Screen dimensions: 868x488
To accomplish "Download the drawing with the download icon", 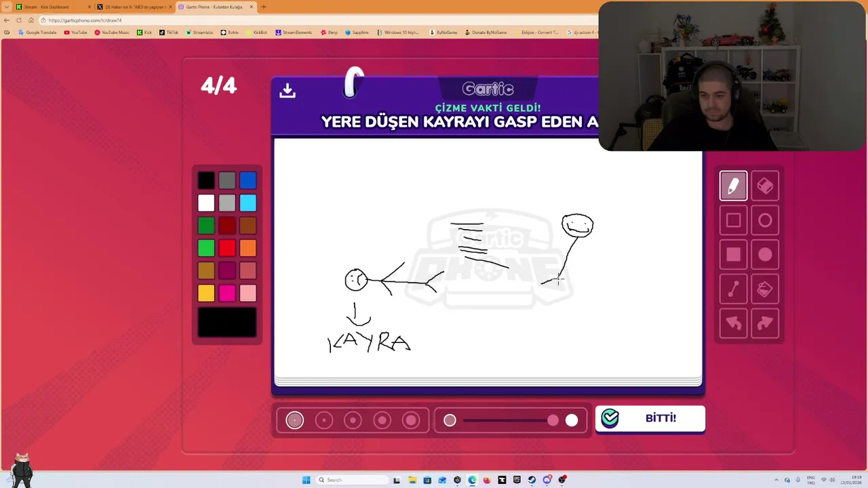I will click(x=288, y=90).
